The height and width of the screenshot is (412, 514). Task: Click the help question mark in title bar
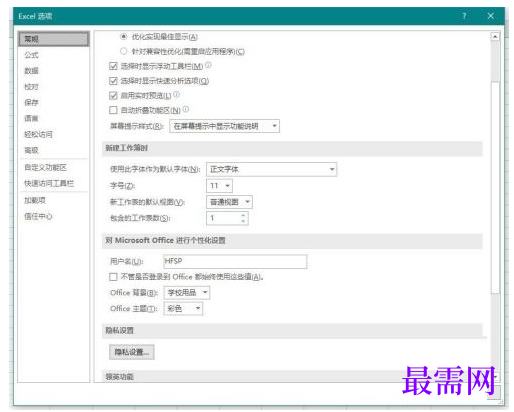pos(464,16)
